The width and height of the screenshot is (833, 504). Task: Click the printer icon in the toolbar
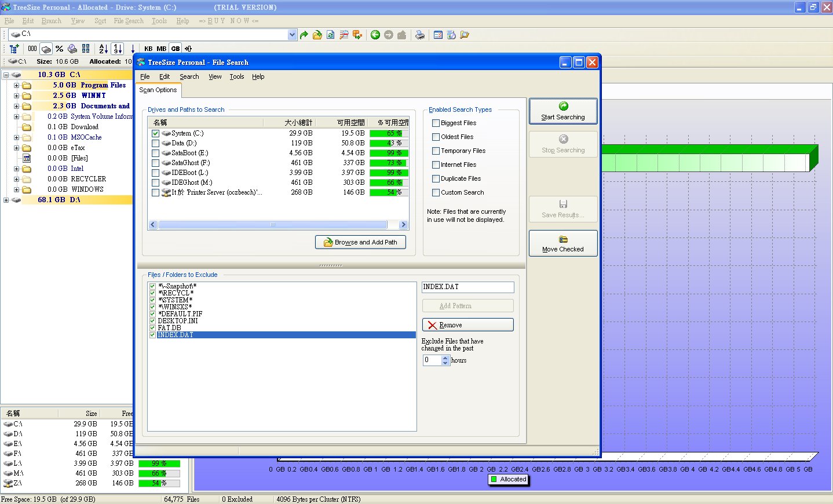(420, 35)
